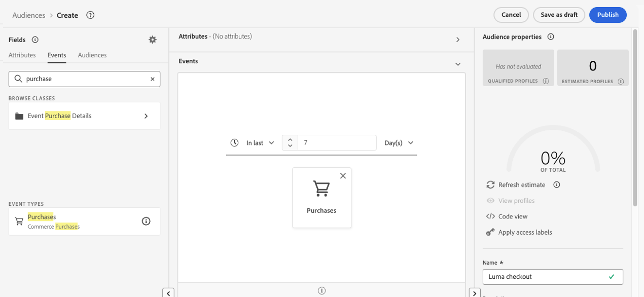Collapse the Events section chevron
The height and width of the screenshot is (297, 644).
click(x=458, y=64)
